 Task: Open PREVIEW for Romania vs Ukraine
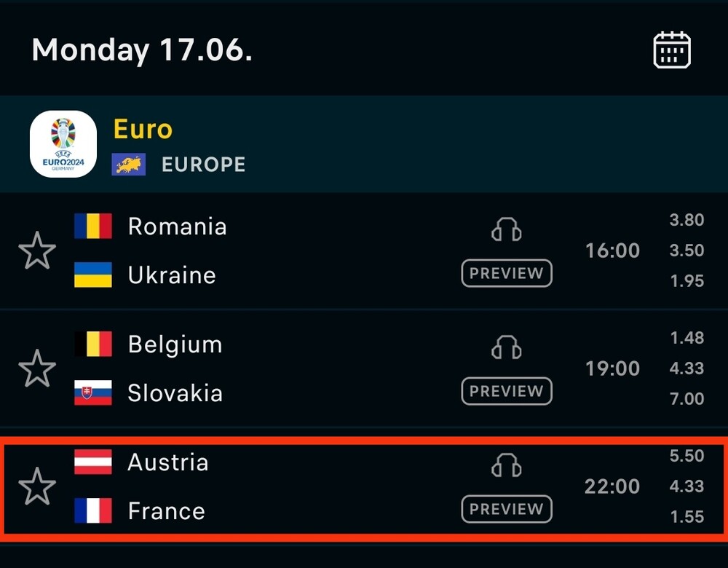(x=507, y=273)
